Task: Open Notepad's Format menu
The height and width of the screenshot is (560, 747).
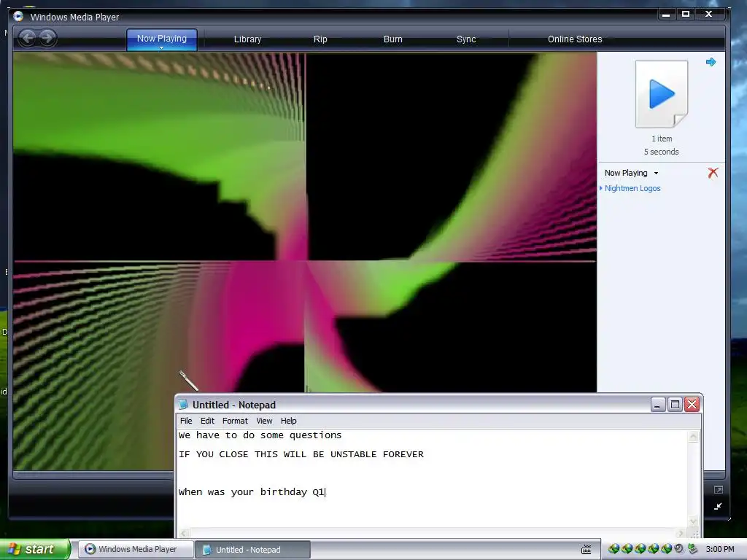Action: (x=235, y=421)
